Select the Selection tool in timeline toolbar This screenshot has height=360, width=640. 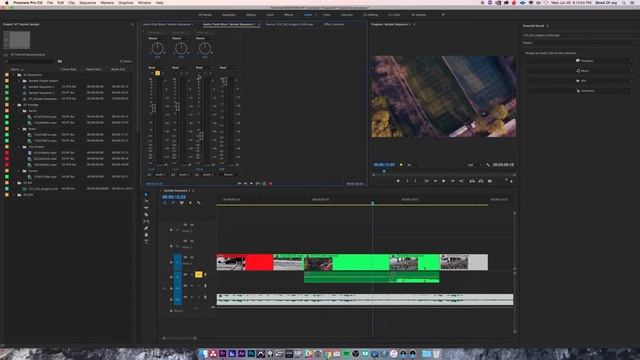click(x=146, y=195)
